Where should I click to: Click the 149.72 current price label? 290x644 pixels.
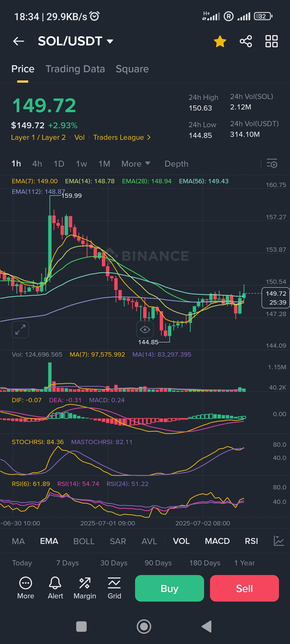click(276, 298)
